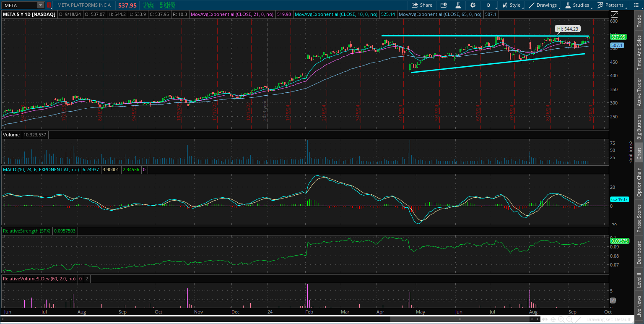The width and height of the screenshot is (644, 324).
Task: Click the zoom in magnifier icon
Action: pos(561,319)
